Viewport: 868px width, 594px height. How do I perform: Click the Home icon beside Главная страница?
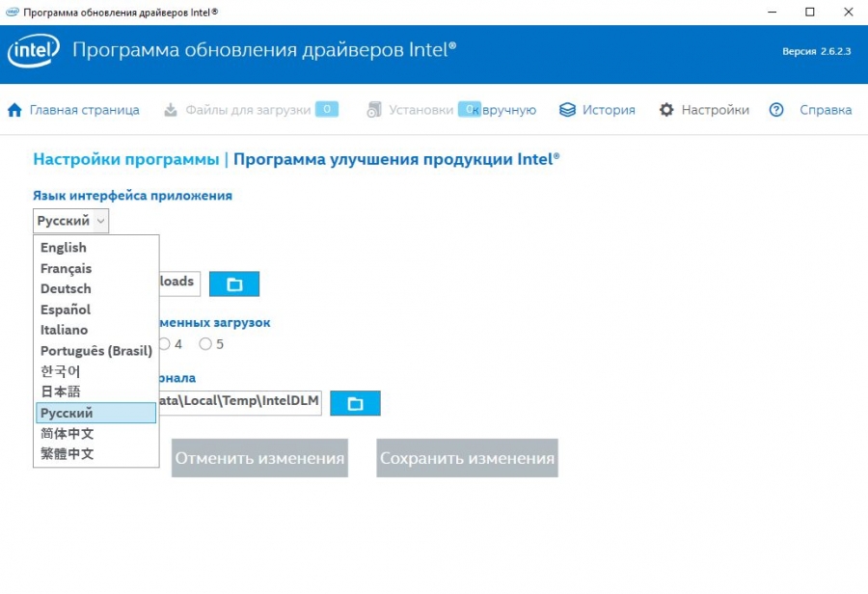point(14,110)
